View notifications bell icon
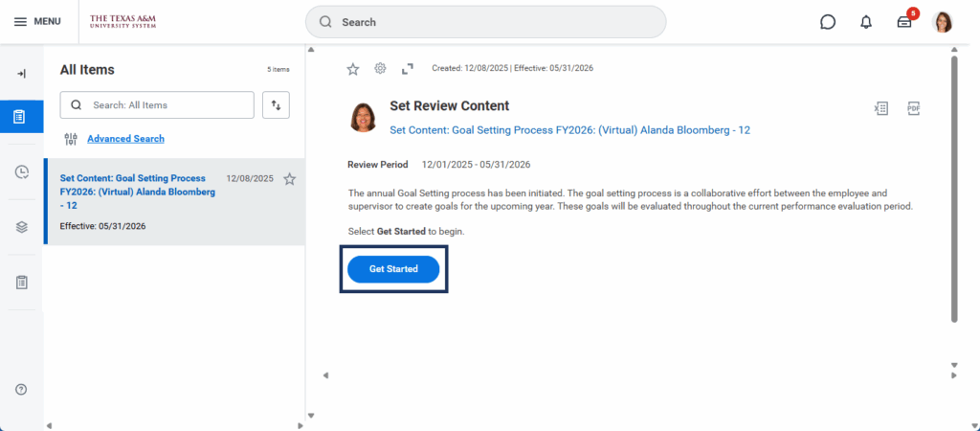 (866, 22)
